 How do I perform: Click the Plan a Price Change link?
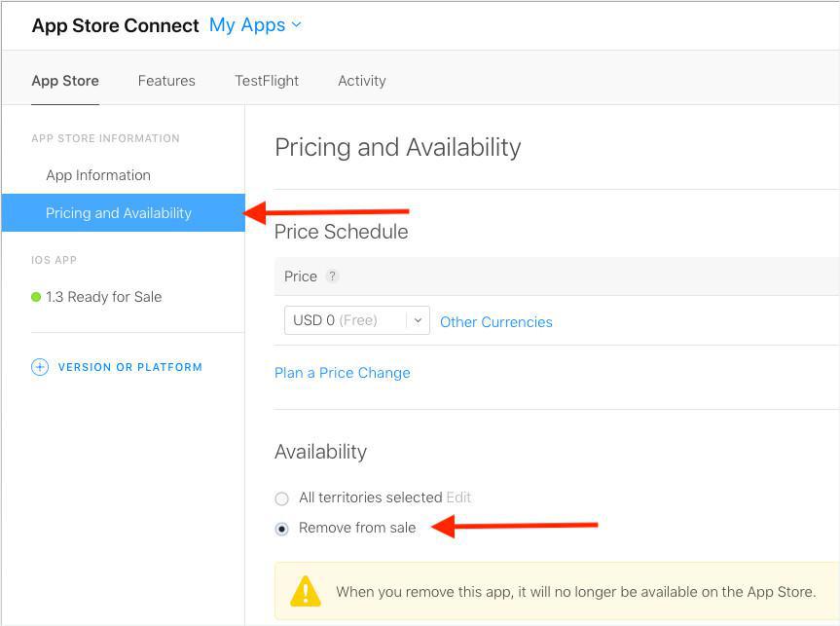pyautogui.click(x=343, y=373)
